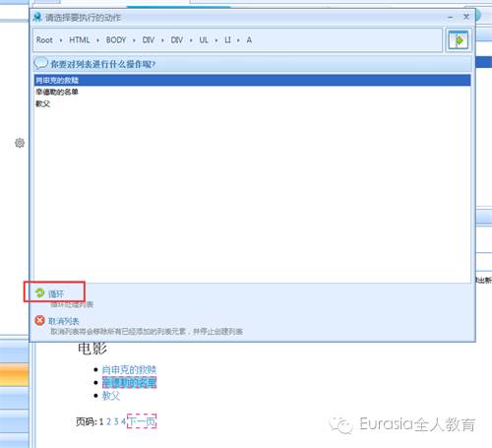
Task: Click the A breadcrumb node
Action: tap(249, 40)
